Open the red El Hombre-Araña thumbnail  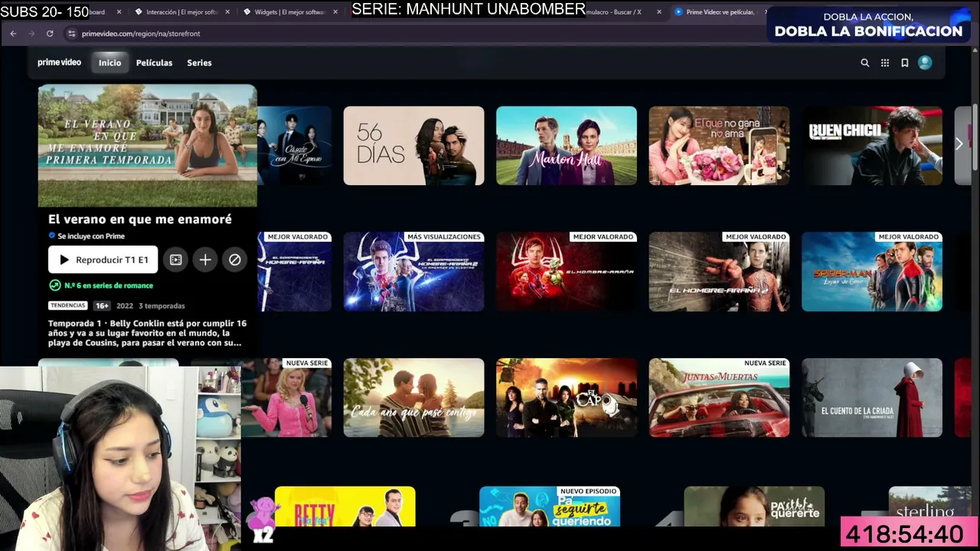(x=567, y=272)
